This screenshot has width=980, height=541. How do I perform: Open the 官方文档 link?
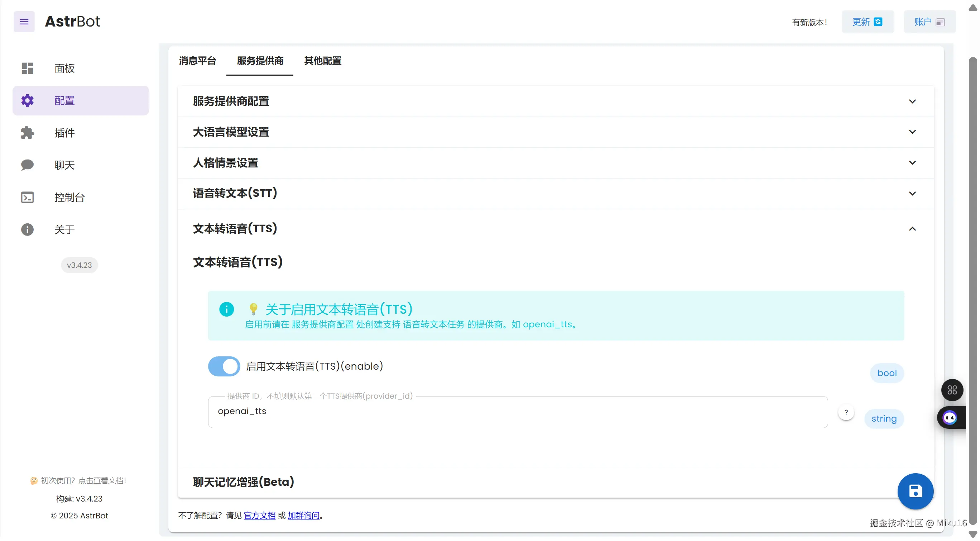click(259, 515)
